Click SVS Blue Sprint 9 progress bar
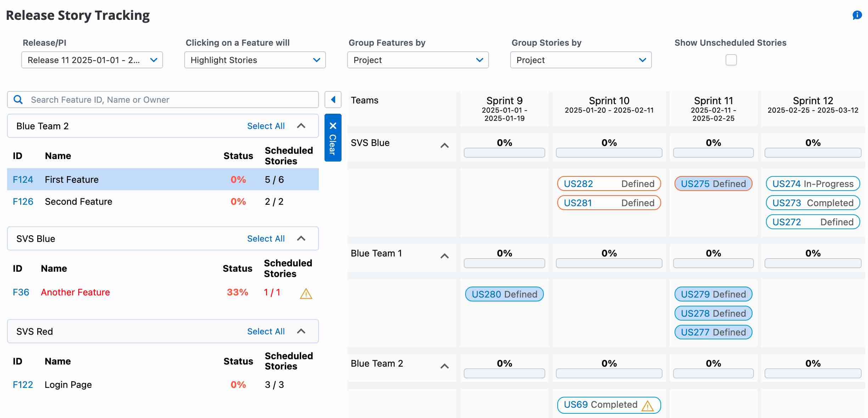The height and width of the screenshot is (418, 868). click(505, 153)
